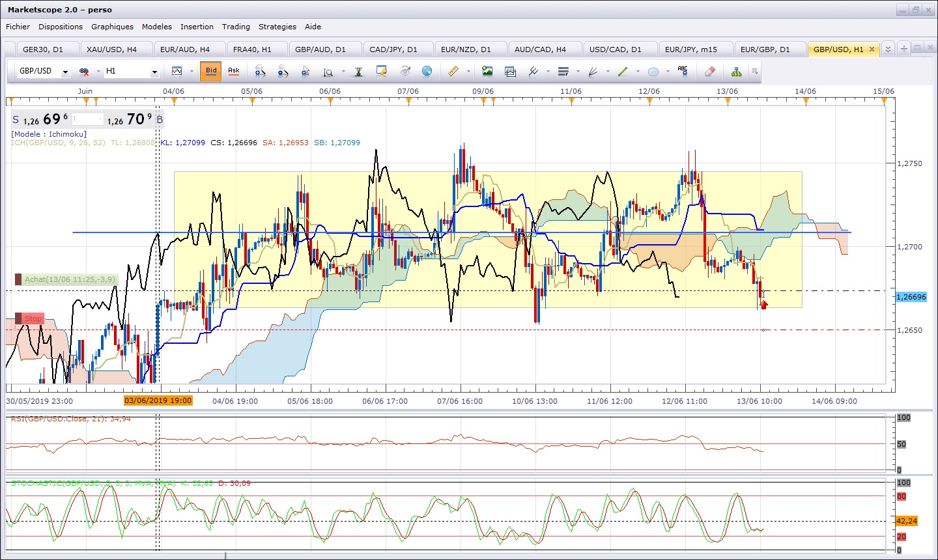Select the eraser tool

[x=711, y=71]
